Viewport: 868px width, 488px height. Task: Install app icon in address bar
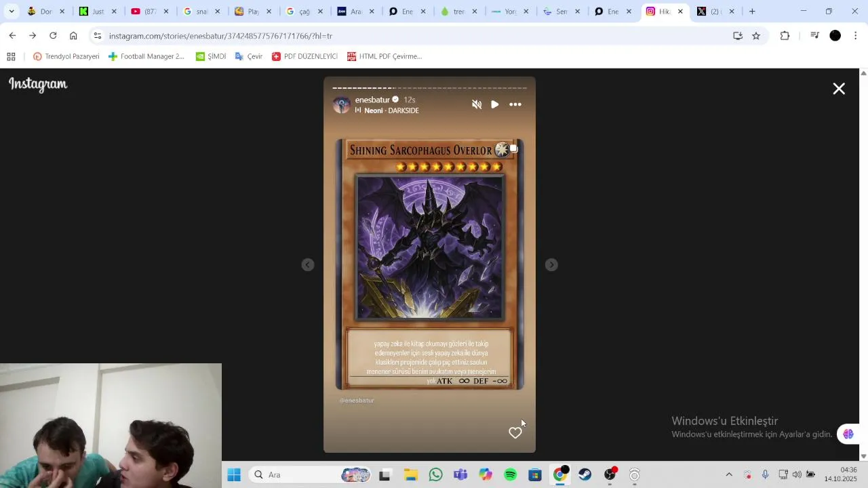pyautogui.click(x=738, y=36)
